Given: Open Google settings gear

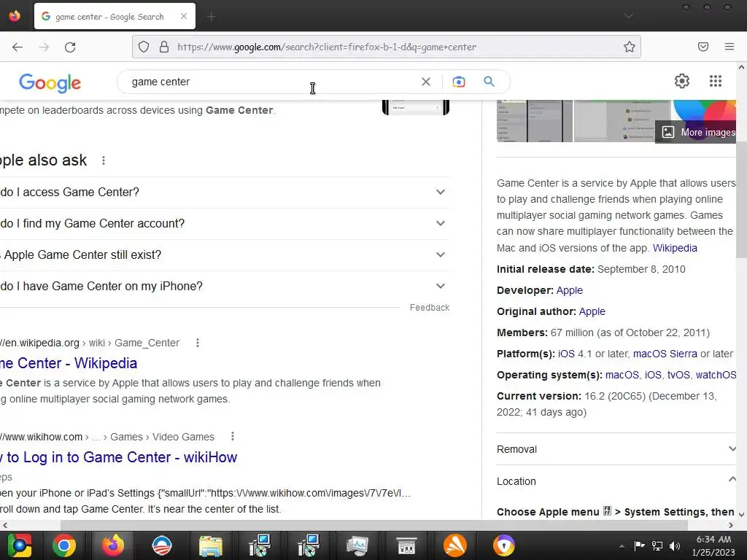Looking at the screenshot, I should 682,81.
